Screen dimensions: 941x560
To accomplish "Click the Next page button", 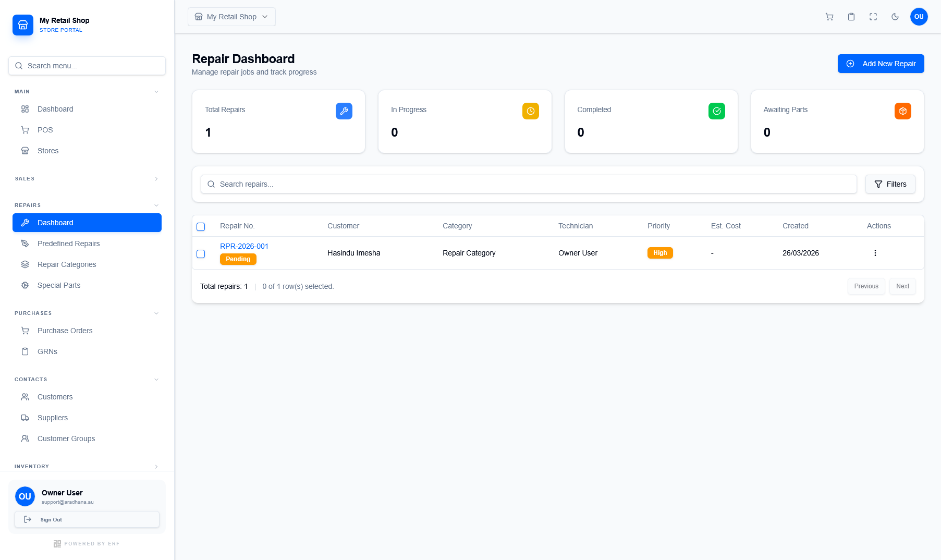I will pos(902,286).
